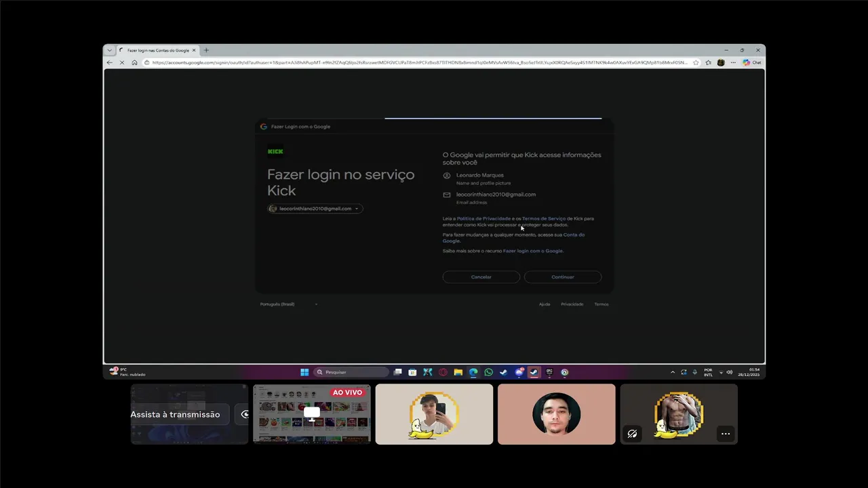Open the Política de Privacidade link
The width and height of the screenshot is (868, 488).
pyautogui.click(x=484, y=219)
